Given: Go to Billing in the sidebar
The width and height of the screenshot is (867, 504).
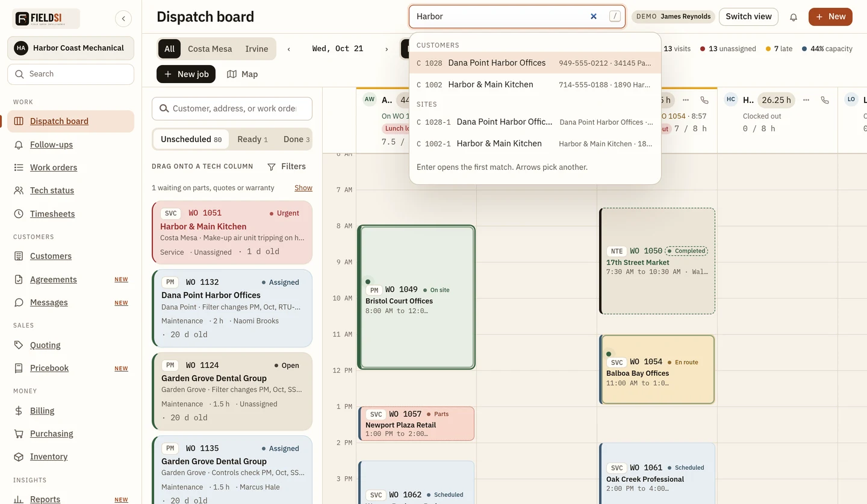Looking at the screenshot, I should coord(42,411).
